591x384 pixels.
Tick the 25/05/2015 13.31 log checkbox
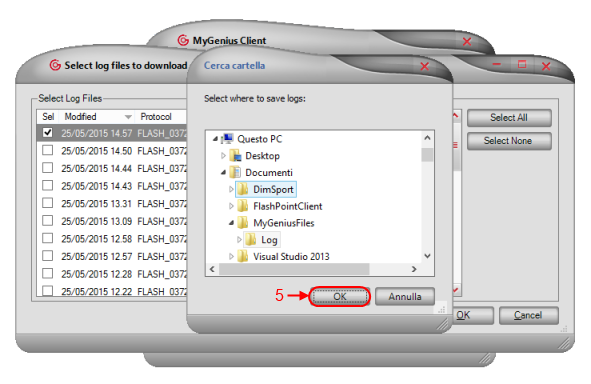47,203
